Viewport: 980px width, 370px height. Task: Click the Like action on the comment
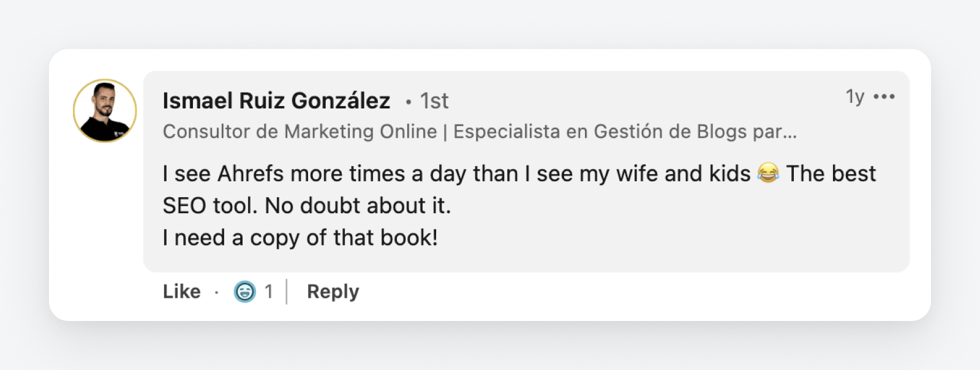coord(181,292)
